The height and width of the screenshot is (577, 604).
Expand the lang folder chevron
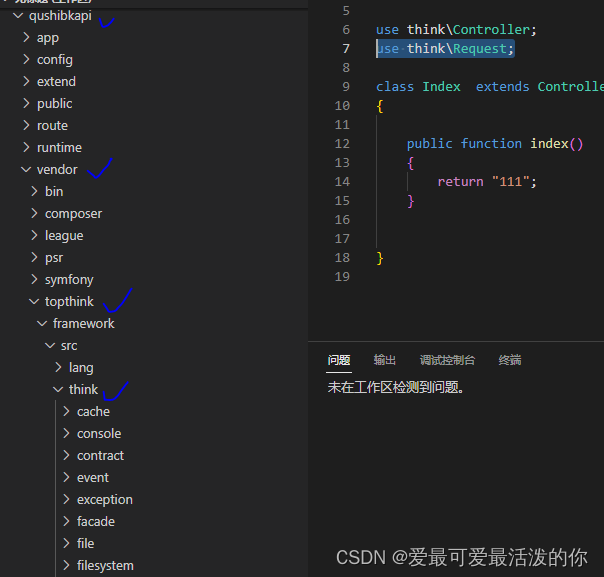pos(59,367)
